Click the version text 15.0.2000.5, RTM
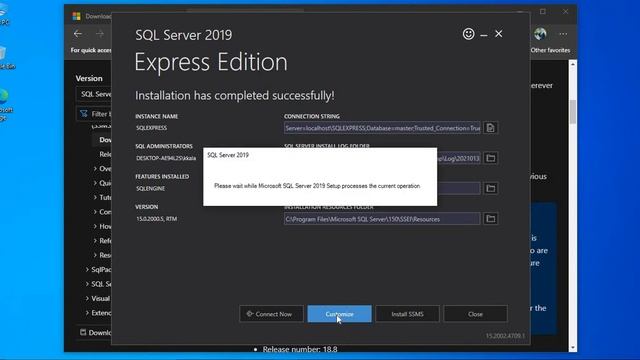Screen dimensions: 640x360 pos(157,219)
